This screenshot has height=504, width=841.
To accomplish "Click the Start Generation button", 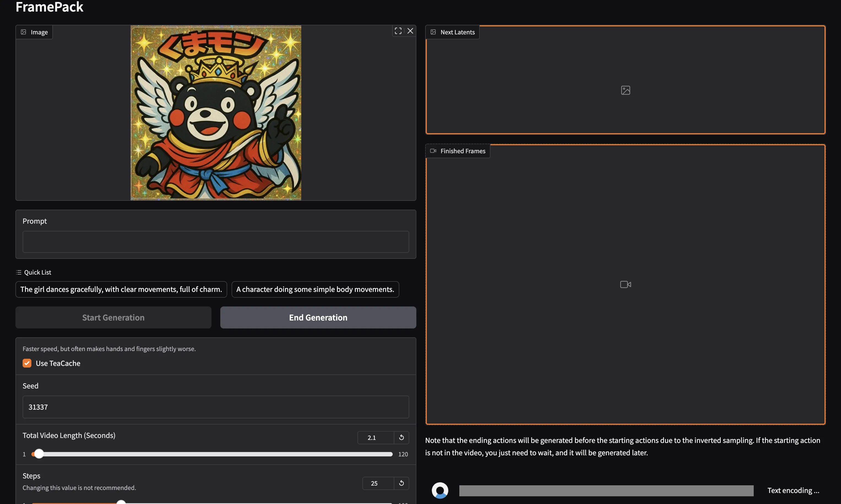I will [113, 317].
